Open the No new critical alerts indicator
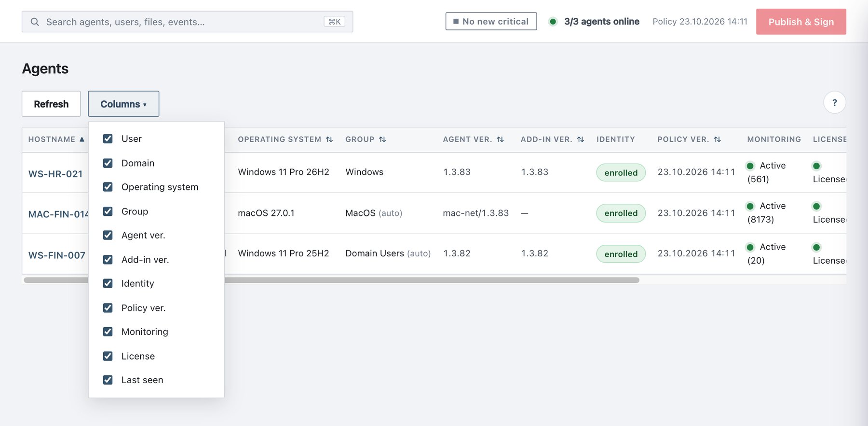This screenshot has height=426, width=868. pos(491,21)
